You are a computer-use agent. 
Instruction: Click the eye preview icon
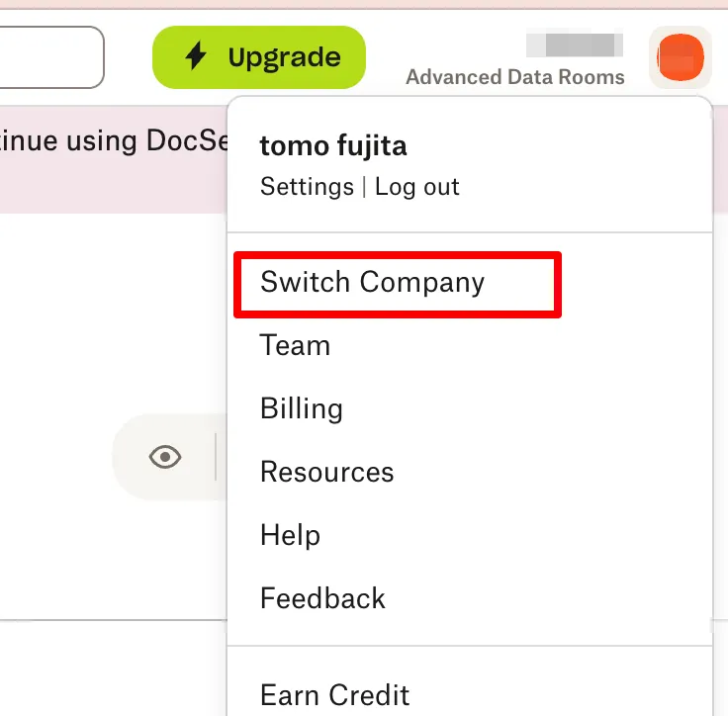(x=165, y=457)
